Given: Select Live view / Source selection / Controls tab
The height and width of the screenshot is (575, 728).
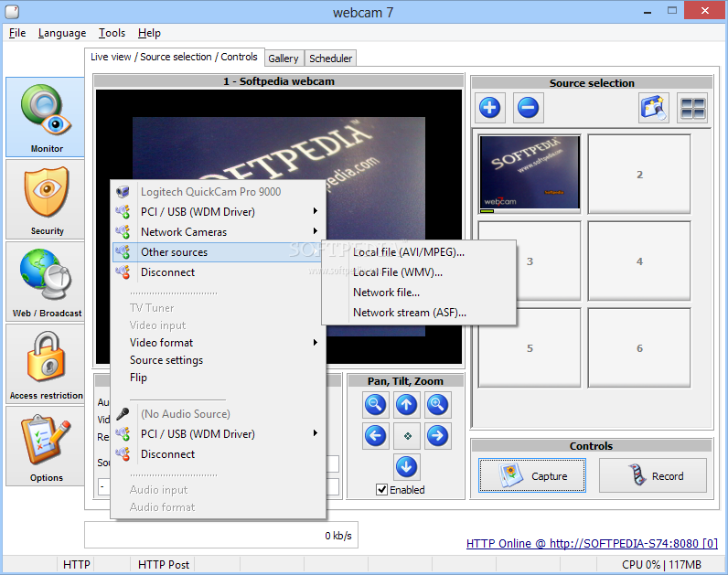Looking at the screenshot, I should click(x=174, y=57).
